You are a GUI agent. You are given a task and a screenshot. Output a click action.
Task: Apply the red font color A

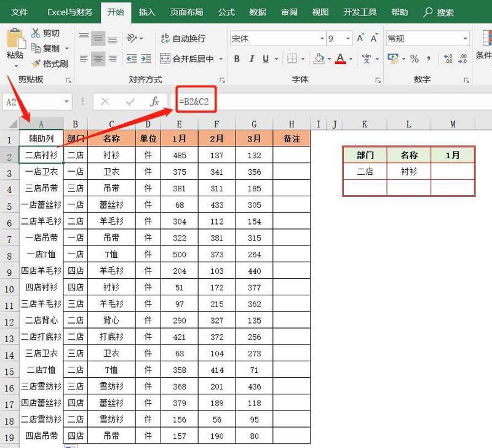tap(340, 58)
